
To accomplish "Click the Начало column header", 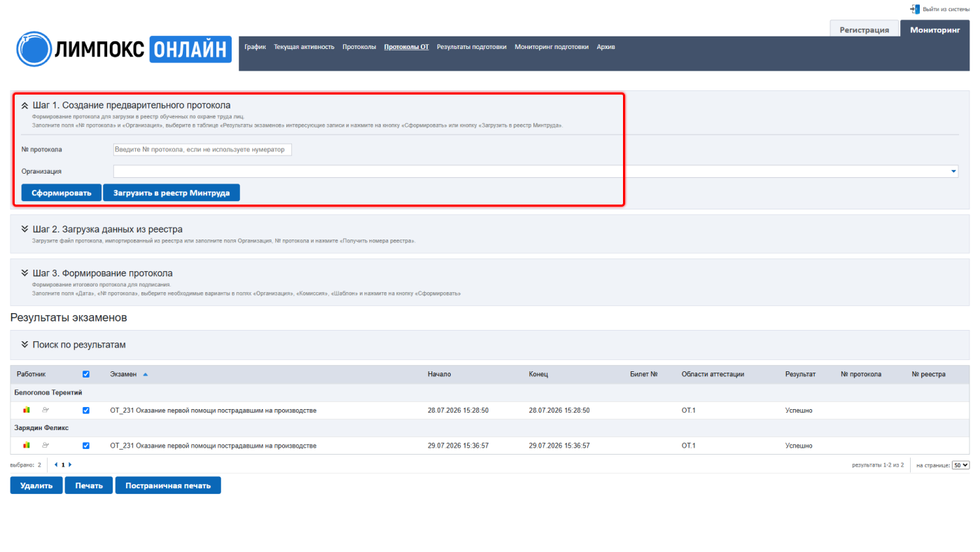I will [x=440, y=374].
